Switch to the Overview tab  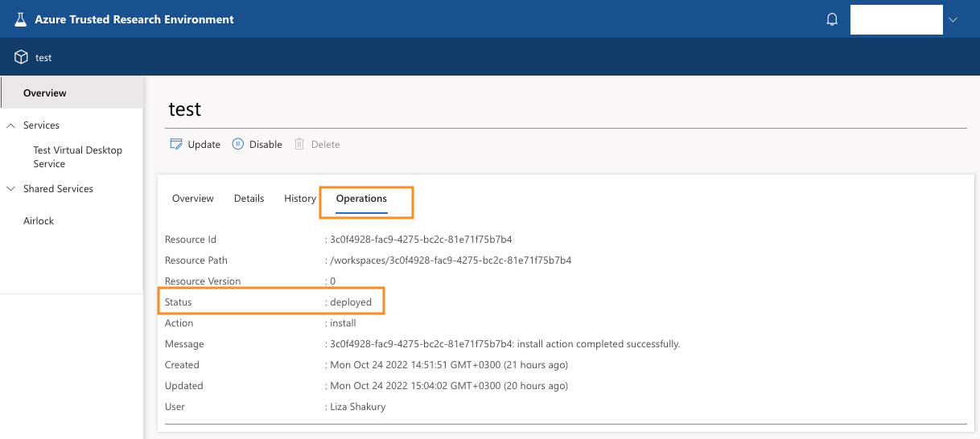[193, 199]
